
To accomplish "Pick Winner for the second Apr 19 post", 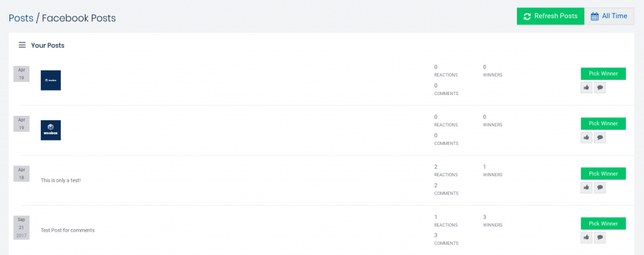I will pos(603,123).
